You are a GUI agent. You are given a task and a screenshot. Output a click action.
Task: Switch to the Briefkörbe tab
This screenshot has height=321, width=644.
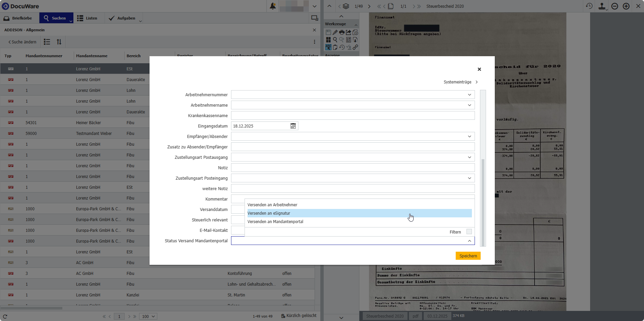tap(18, 18)
